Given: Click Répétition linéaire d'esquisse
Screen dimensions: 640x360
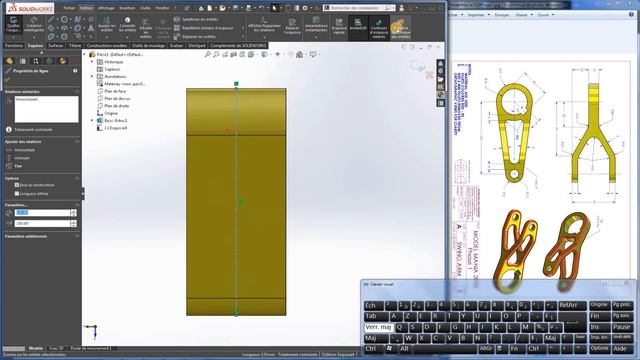Looking at the screenshot, I should click(x=204, y=28).
